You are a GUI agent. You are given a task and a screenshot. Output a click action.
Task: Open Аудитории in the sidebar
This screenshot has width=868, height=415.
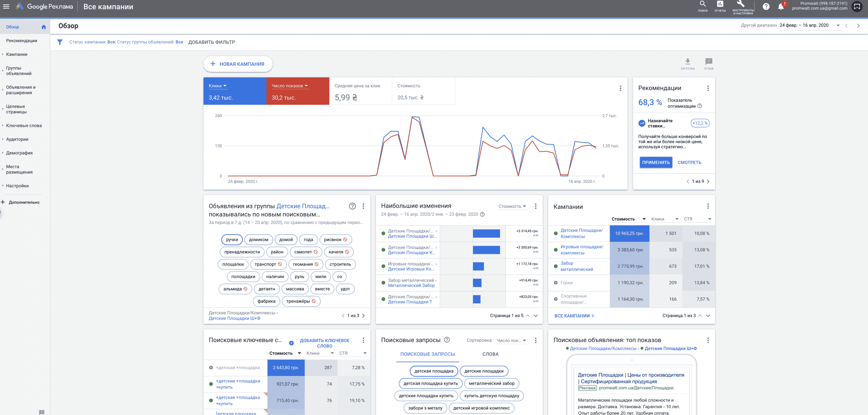point(17,139)
